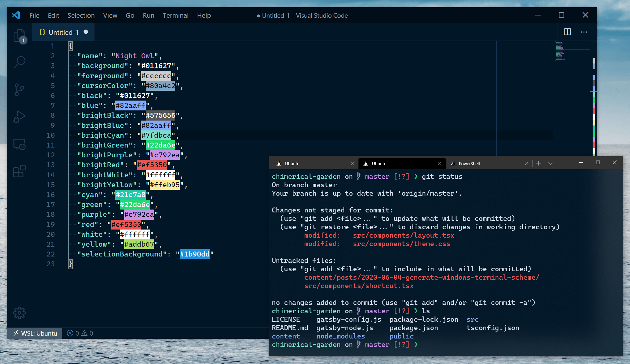Click the VS Code logo icon
The width and height of the screenshot is (630, 364).
(x=16, y=15)
